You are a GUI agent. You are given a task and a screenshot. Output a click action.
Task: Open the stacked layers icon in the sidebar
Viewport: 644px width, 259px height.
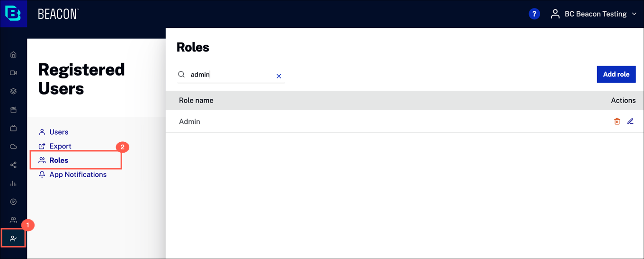coord(13,91)
